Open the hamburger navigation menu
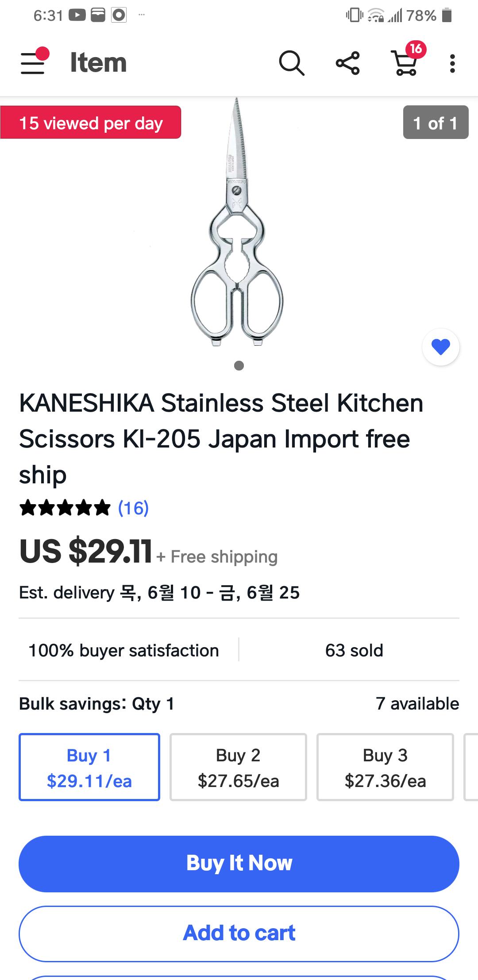This screenshot has width=478, height=980. tap(35, 62)
